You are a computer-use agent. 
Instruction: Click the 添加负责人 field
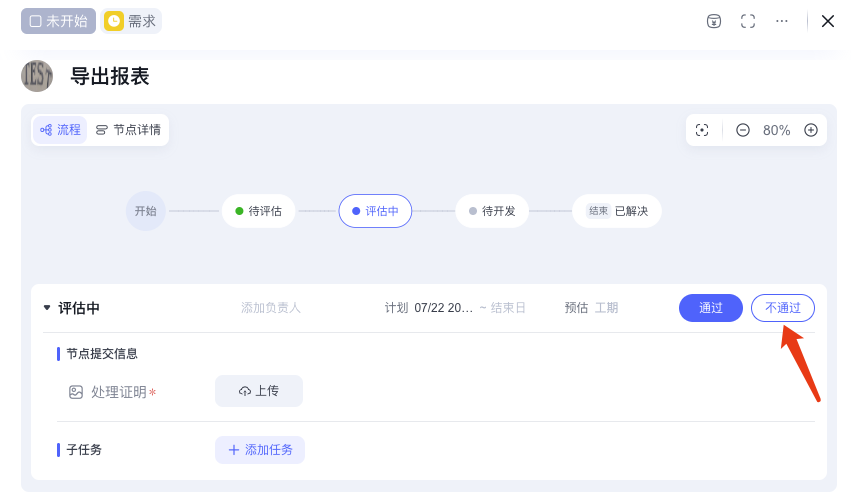tap(271, 308)
